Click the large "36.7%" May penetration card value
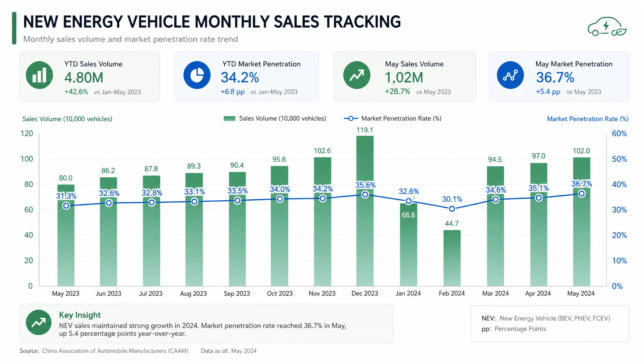This screenshot has width=644, height=362. [555, 77]
